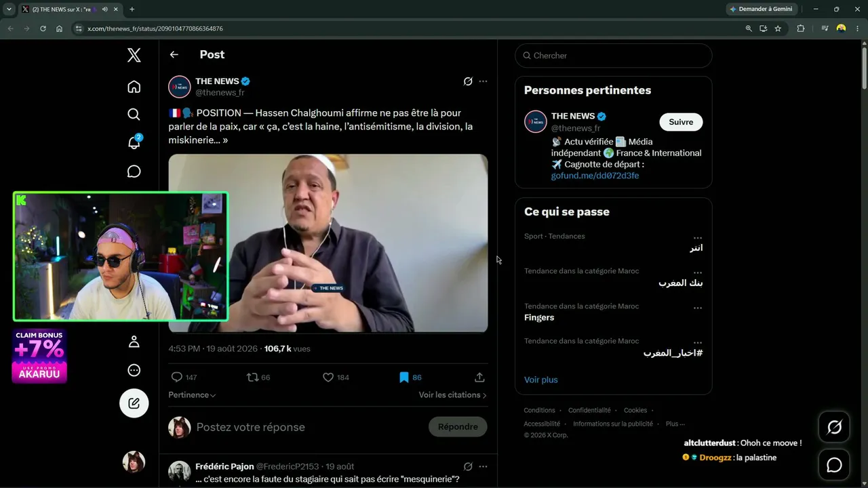The height and width of the screenshot is (488, 868).
Task: Follow THE NEWS with the Suivre button
Action: 681,122
